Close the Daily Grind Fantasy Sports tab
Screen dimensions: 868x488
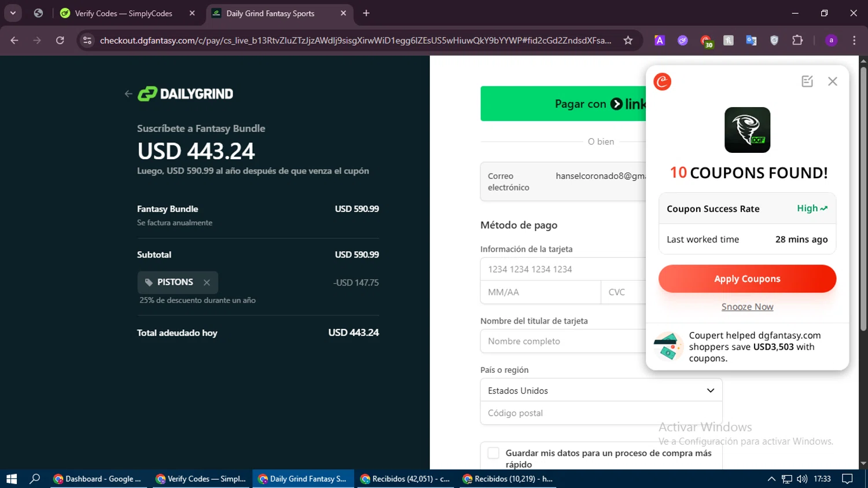tap(343, 13)
